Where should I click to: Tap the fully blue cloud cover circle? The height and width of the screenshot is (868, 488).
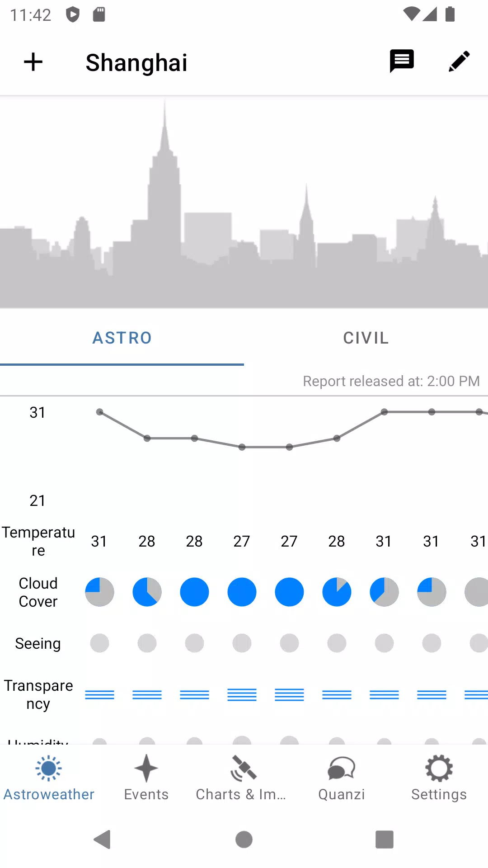point(194,592)
